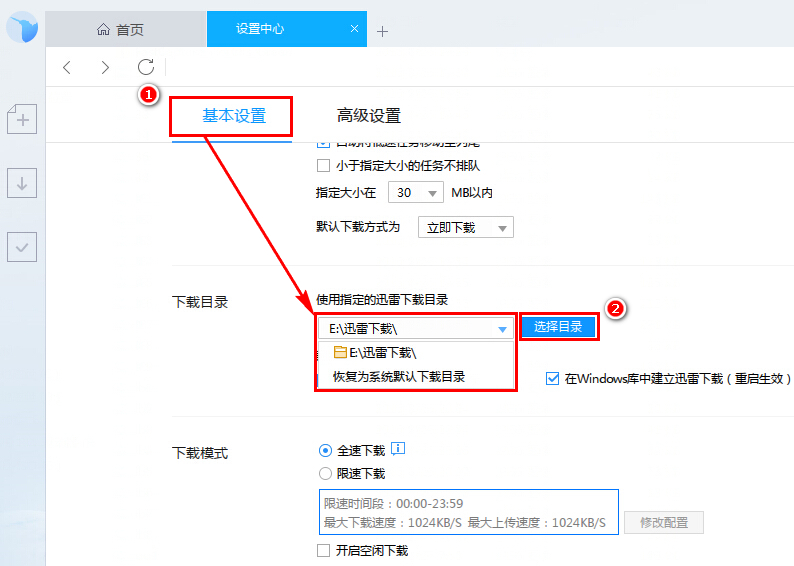Click the 修改配置 button

664,522
